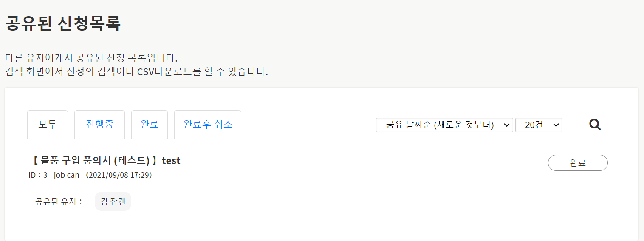The width and height of the screenshot is (644, 241).
Task: Click the ID : 3 request number
Action: pos(38,175)
